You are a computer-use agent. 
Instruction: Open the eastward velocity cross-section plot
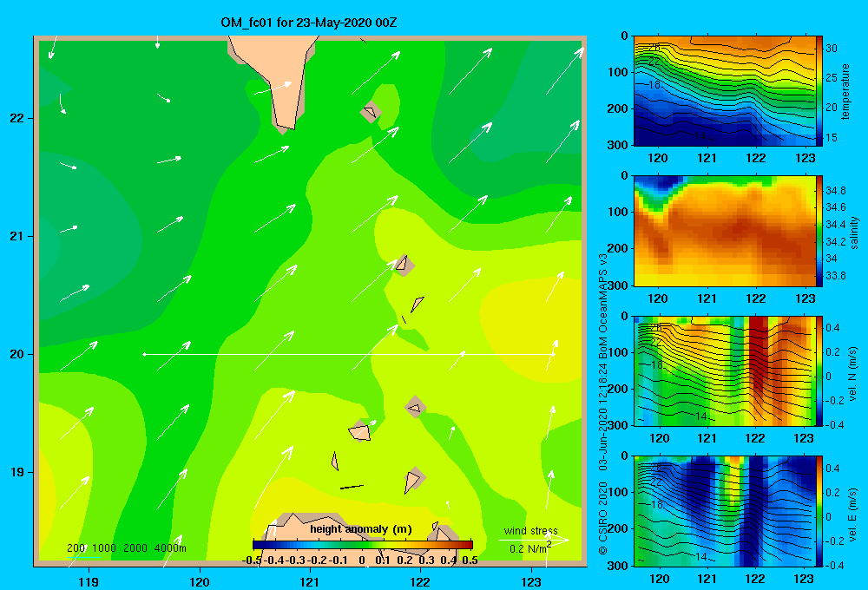[725, 511]
